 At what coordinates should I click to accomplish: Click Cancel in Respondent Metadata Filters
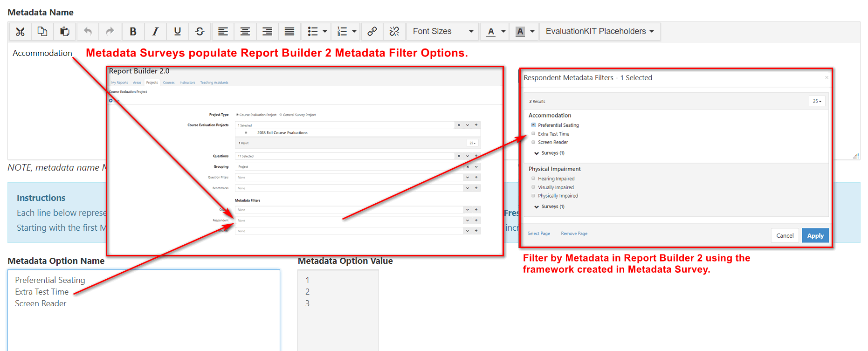(785, 235)
